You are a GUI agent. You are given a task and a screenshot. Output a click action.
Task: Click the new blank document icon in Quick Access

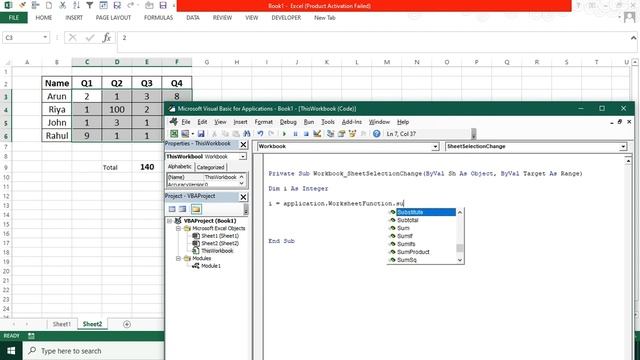coord(49,5)
